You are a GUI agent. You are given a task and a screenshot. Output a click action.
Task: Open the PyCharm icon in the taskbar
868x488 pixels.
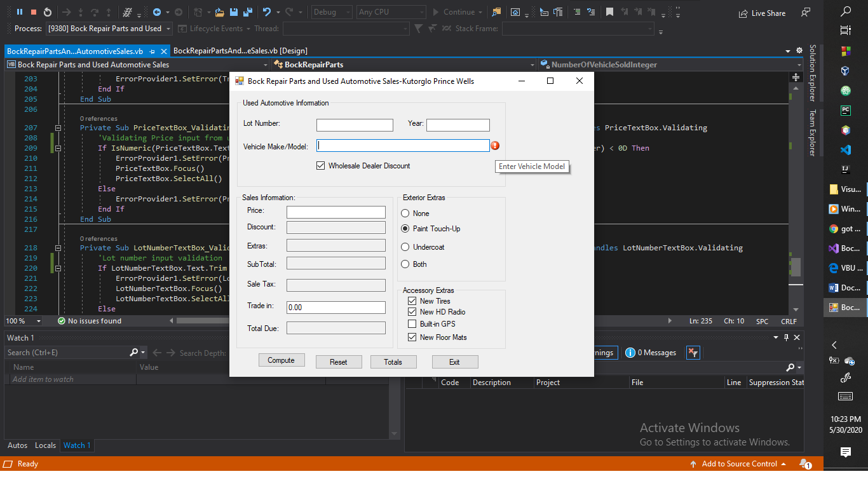tap(846, 110)
